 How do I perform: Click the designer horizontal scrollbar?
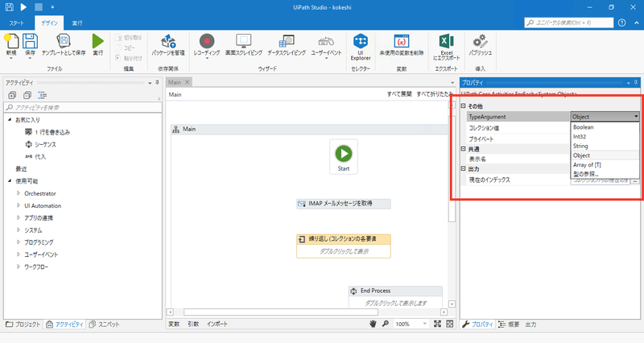[x=280, y=312]
